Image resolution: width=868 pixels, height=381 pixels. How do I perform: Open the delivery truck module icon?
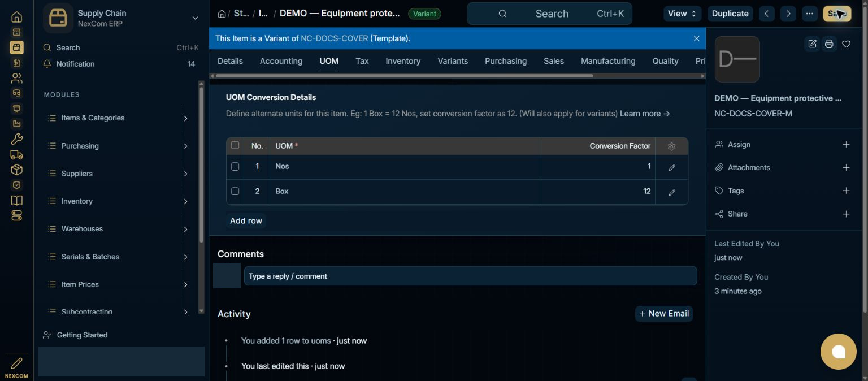[x=16, y=154]
